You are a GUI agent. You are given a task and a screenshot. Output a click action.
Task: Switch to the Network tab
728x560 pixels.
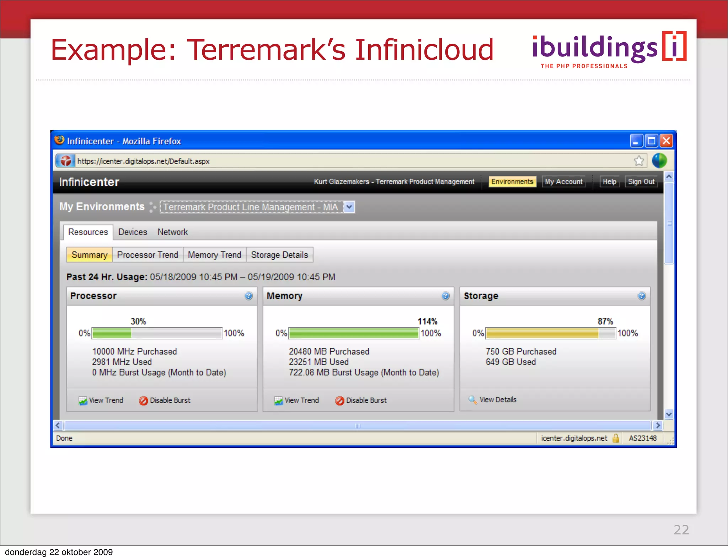pyautogui.click(x=172, y=232)
